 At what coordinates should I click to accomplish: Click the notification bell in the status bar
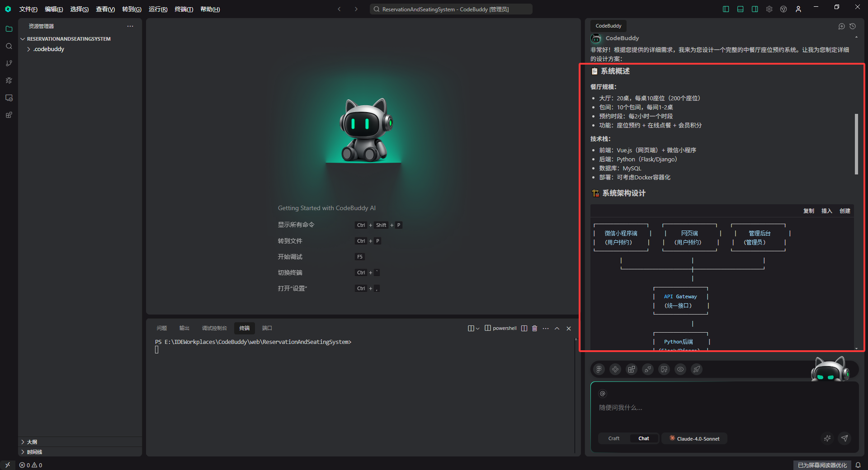pyautogui.click(x=858, y=465)
